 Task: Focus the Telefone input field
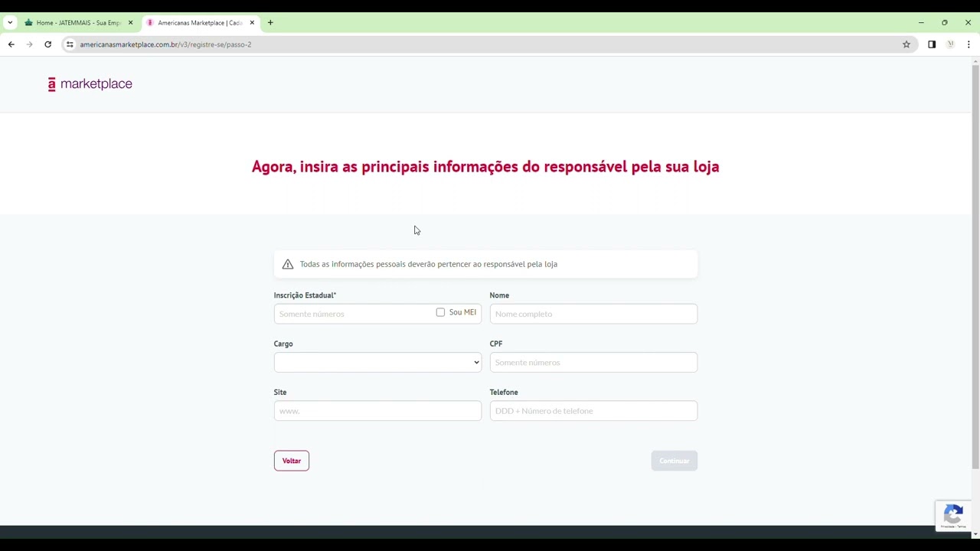(593, 411)
